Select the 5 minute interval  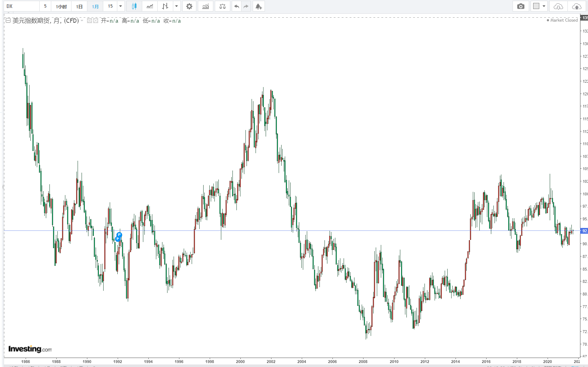[x=45, y=6]
